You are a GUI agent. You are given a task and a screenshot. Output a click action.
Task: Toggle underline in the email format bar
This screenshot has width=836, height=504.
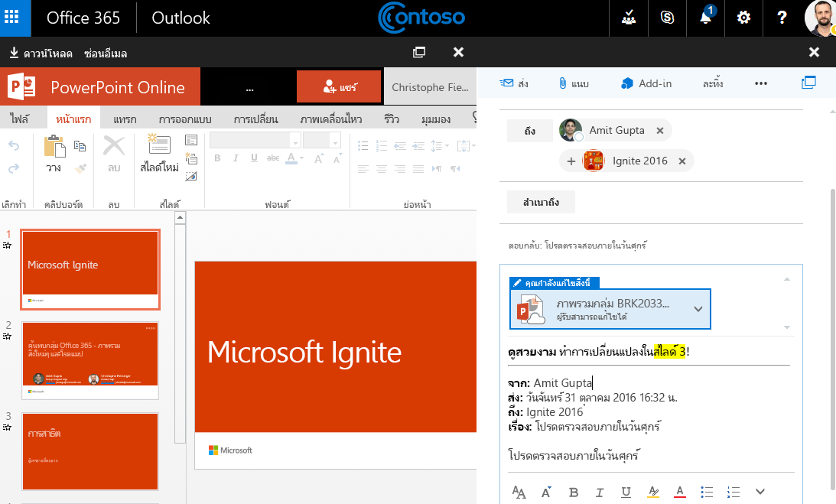coord(626,493)
